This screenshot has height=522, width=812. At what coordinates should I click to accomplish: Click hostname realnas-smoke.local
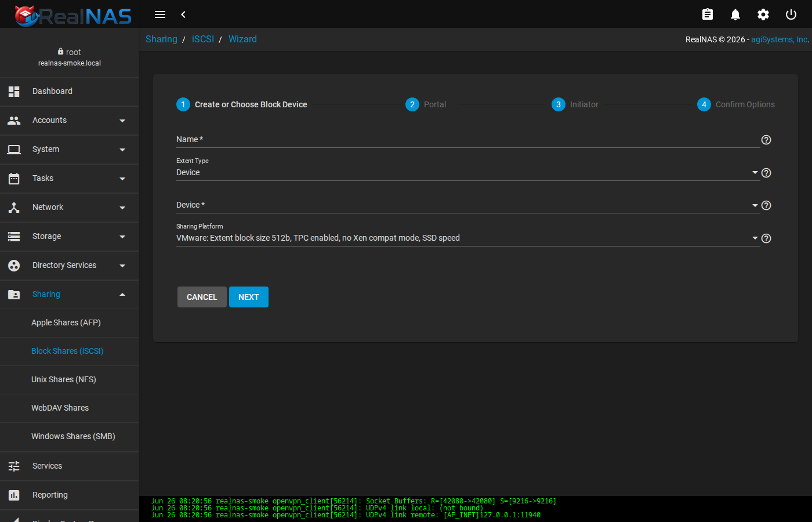coord(70,63)
